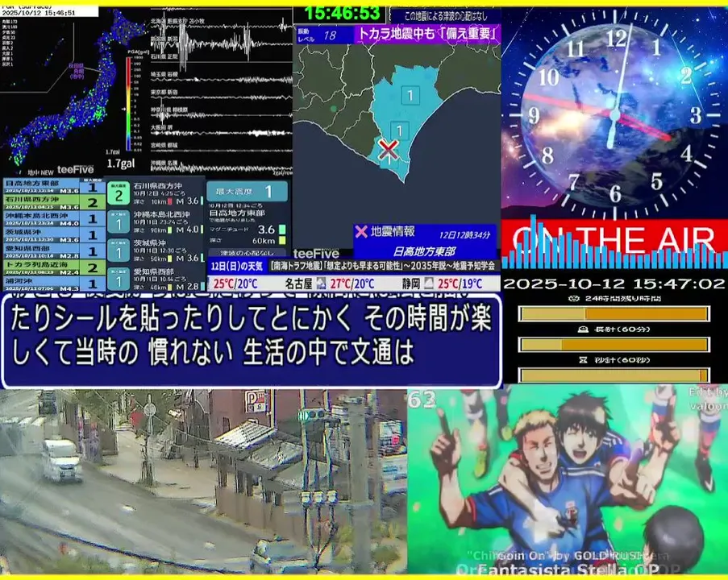This screenshot has height=580, width=728.
Task: Click the icon beside the 長針(60分) label
Action: click(583, 329)
